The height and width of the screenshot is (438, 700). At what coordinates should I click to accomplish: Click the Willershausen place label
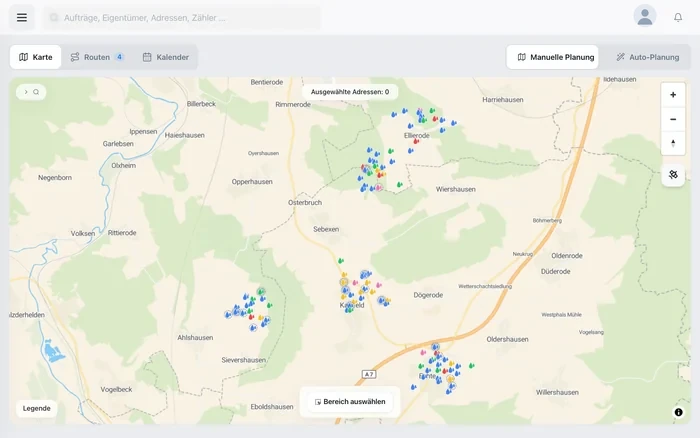coord(557,392)
